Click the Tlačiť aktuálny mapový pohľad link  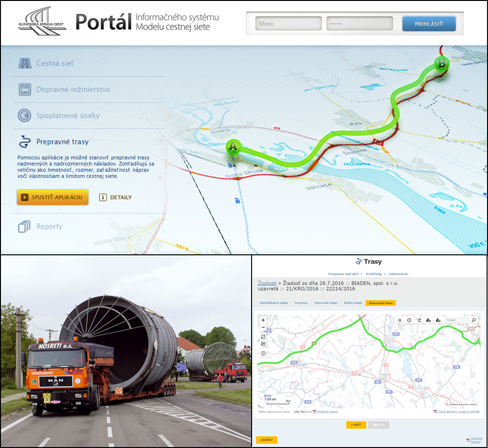(x=459, y=411)
